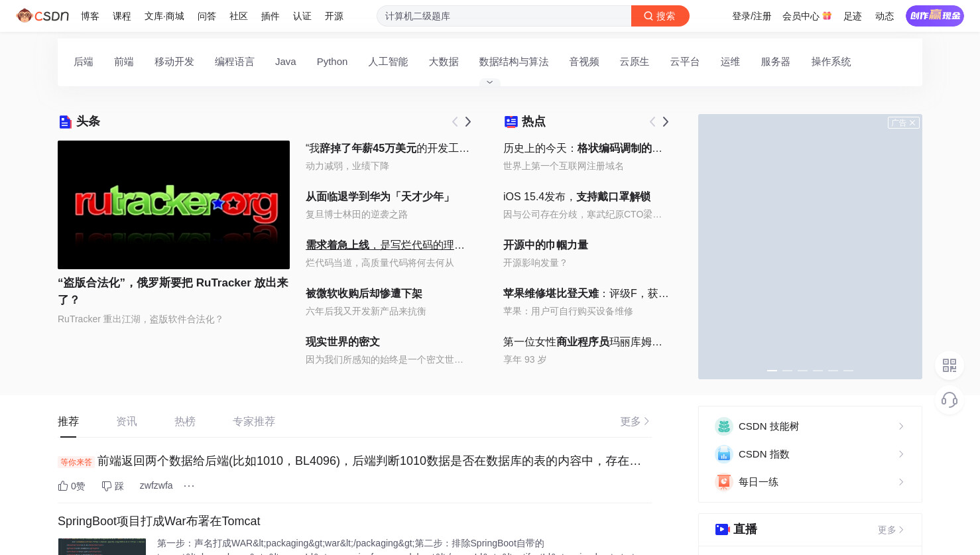This screenshot has height=555, width=980.
Task: Click 头条 section icon
Action: (x=65, y=121)
